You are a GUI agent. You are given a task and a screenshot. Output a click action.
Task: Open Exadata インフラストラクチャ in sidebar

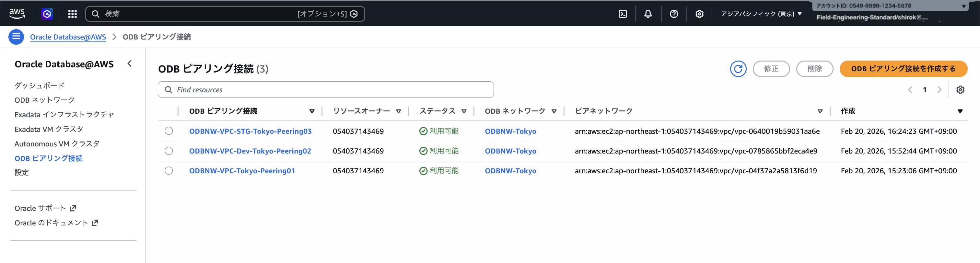[64, 114]
